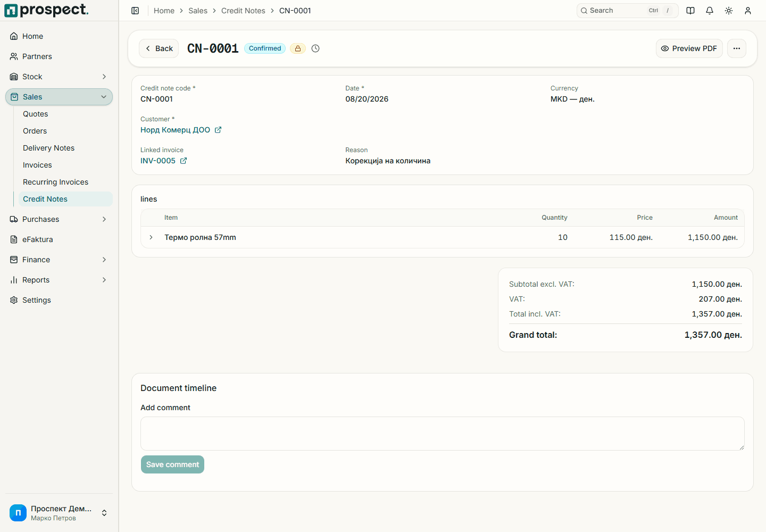Open the history clock icon
This screenshot has height=532, width=766.
(315, 48)
